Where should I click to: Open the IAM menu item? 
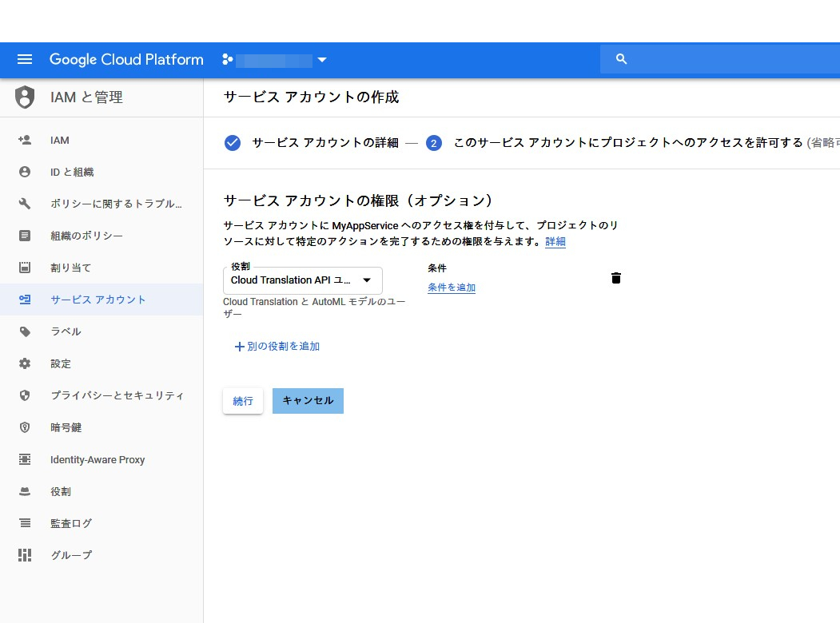60,140
